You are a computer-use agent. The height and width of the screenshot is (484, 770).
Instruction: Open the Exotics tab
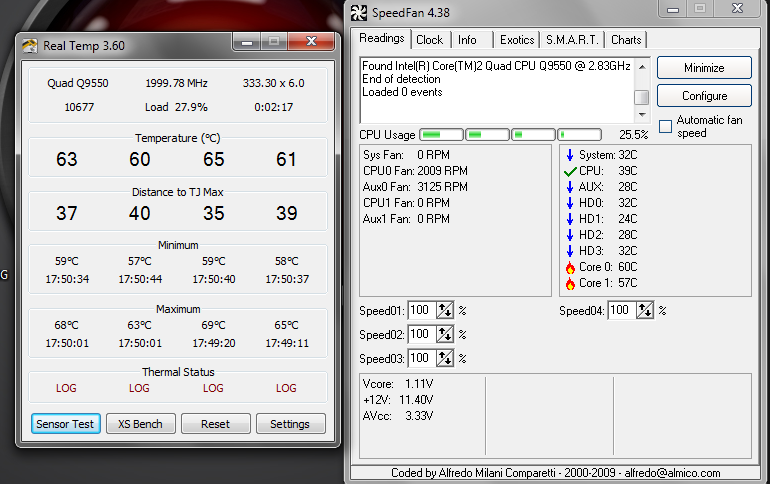pyautogui.click(x=517, y=40)
